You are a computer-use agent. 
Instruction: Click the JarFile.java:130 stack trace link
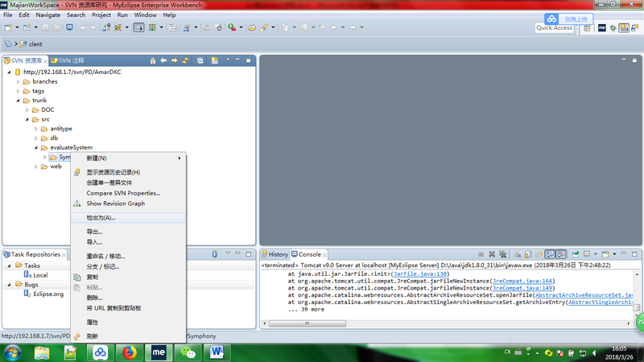(419, 274)
